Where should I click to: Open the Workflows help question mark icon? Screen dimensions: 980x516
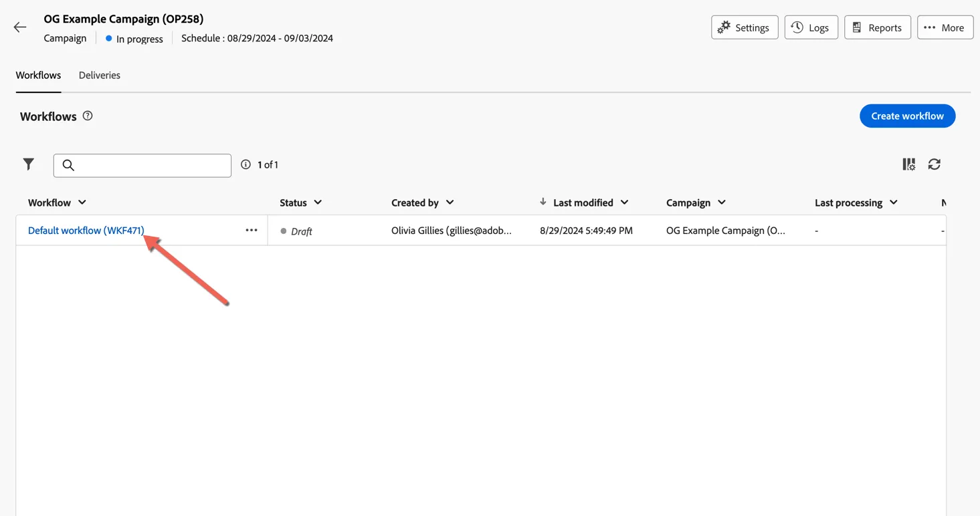click(x=88, y=116)
